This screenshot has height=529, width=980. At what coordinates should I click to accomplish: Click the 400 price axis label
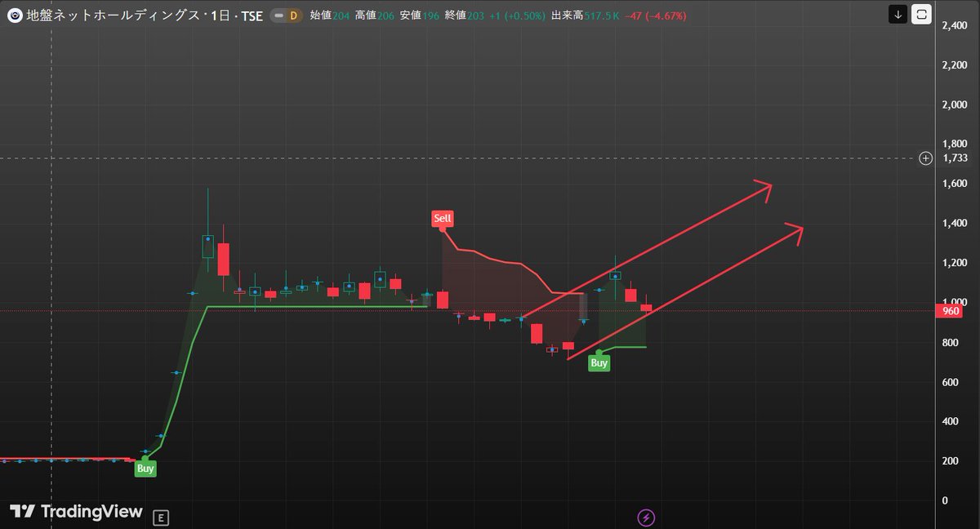[x=950, y=421]
